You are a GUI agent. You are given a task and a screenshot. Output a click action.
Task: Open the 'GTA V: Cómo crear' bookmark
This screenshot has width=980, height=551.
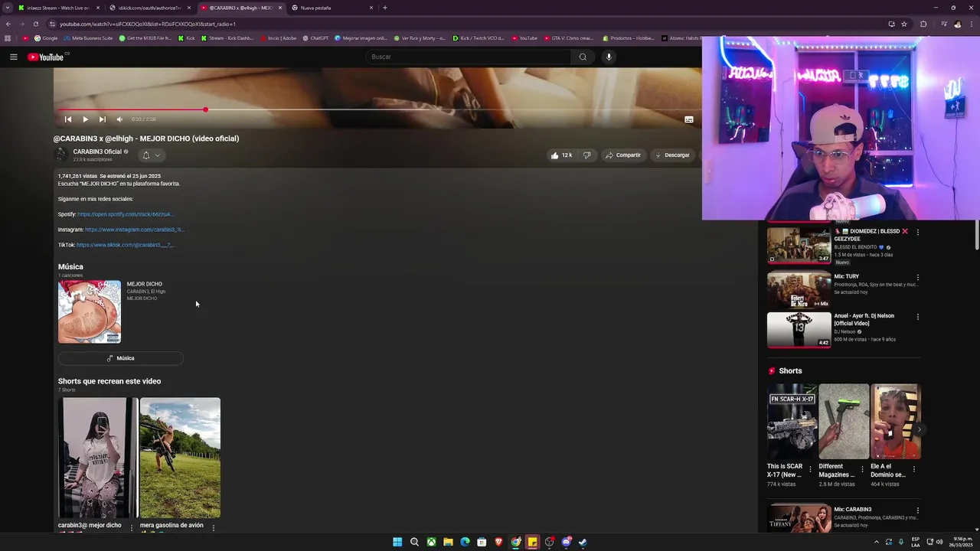pos(568,38)
